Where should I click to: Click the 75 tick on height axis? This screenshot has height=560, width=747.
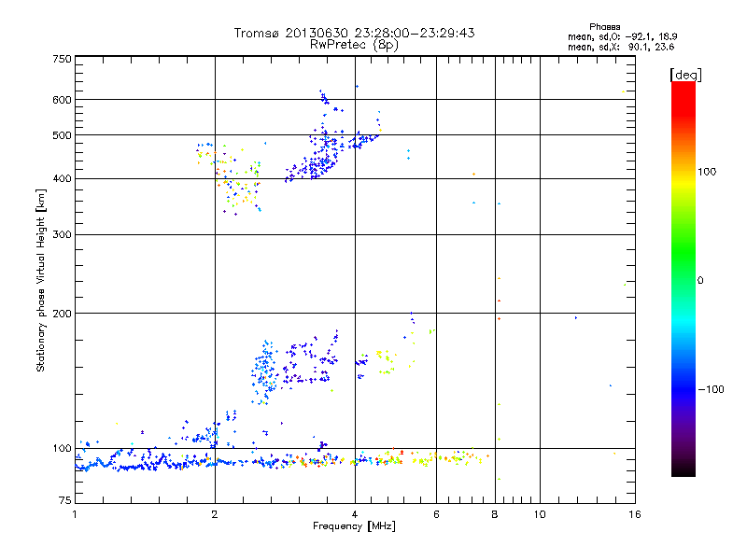coord(63,501)
